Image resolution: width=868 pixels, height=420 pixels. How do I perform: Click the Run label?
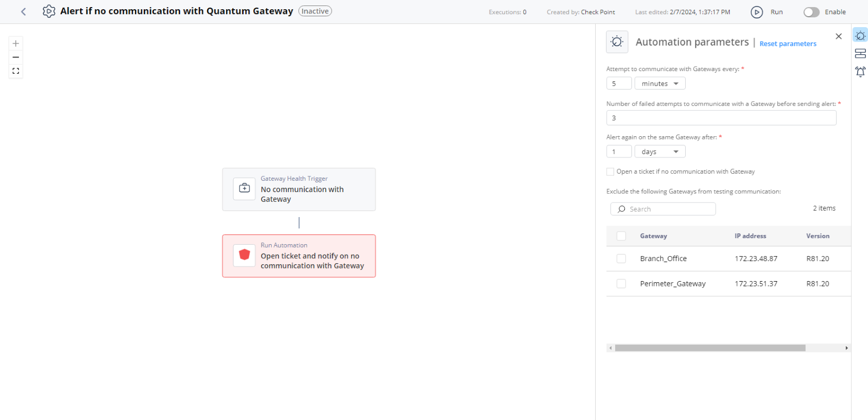776,12
